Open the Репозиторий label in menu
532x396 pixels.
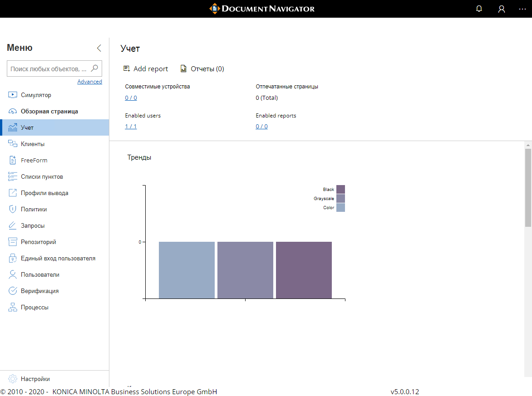(x=38, y=242)
